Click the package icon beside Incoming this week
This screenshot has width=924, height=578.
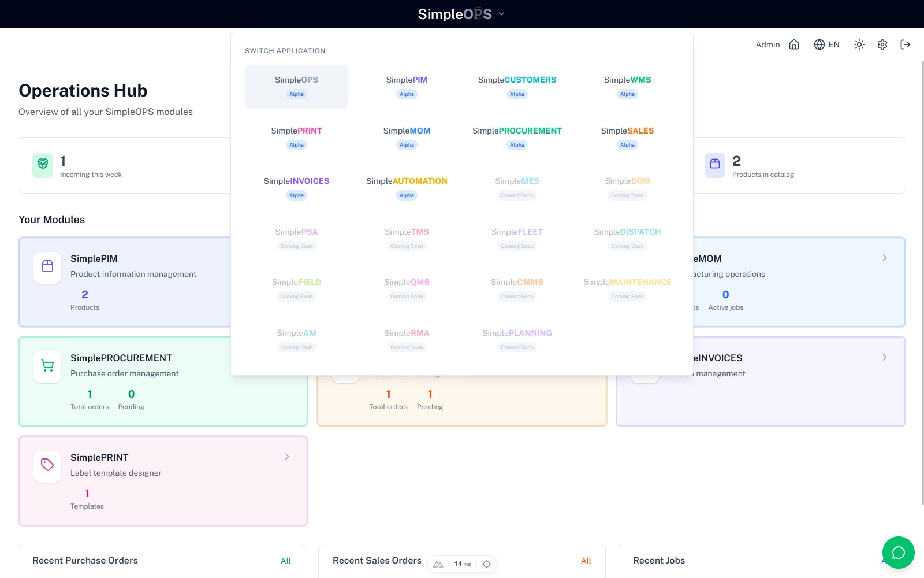[43, 165]
